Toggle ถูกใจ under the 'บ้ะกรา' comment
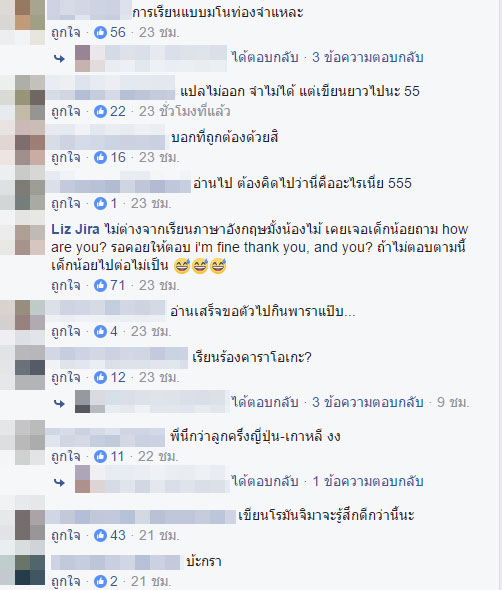The height and width of the screenshot is (590, 502). tap(66, 582)
